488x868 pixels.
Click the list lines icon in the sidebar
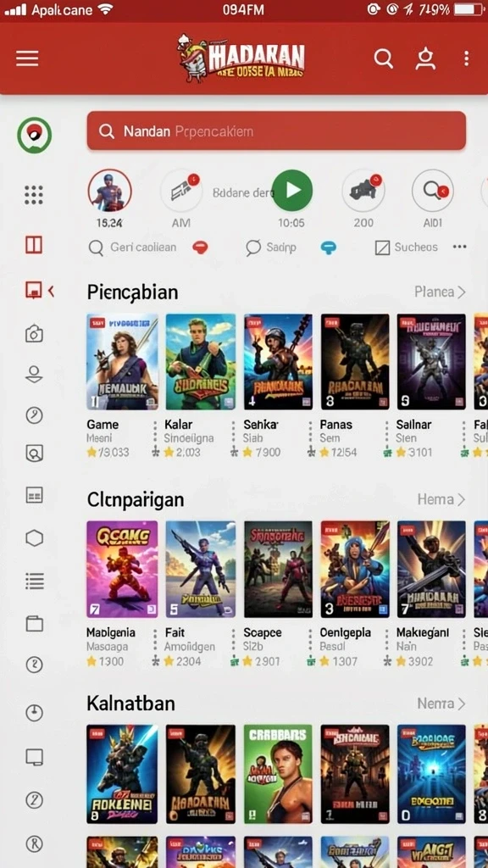pos(34,581)
